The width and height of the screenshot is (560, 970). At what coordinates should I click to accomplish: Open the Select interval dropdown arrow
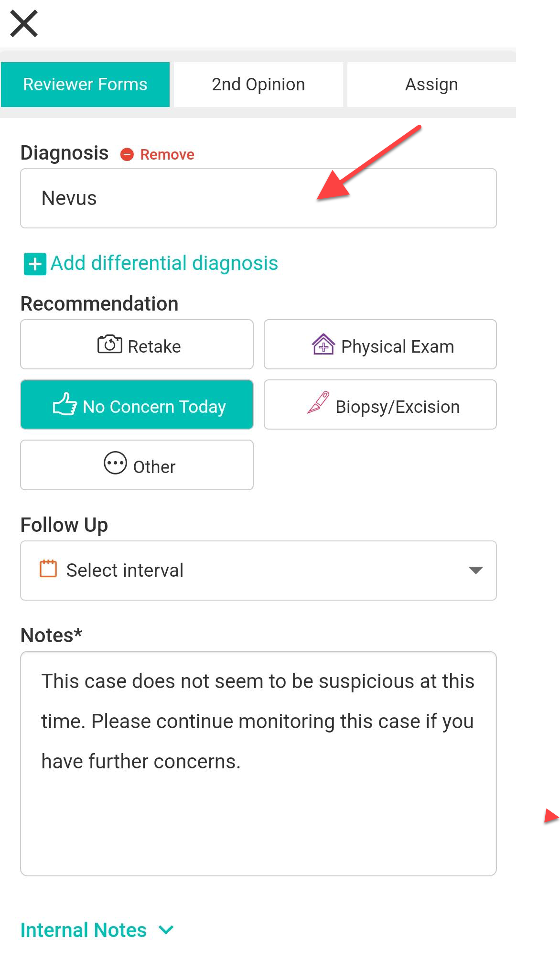pos(475,570)
